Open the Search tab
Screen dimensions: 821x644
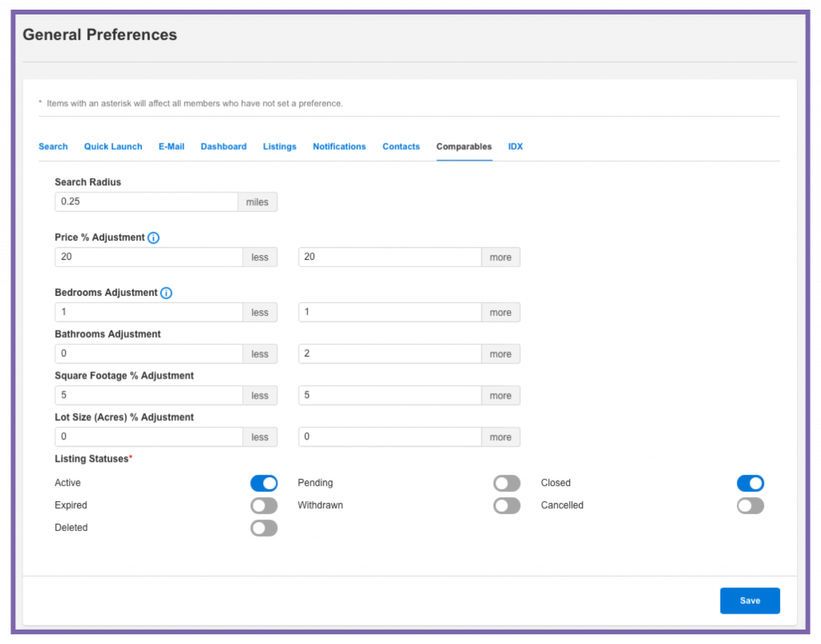(x=53, y=147)
